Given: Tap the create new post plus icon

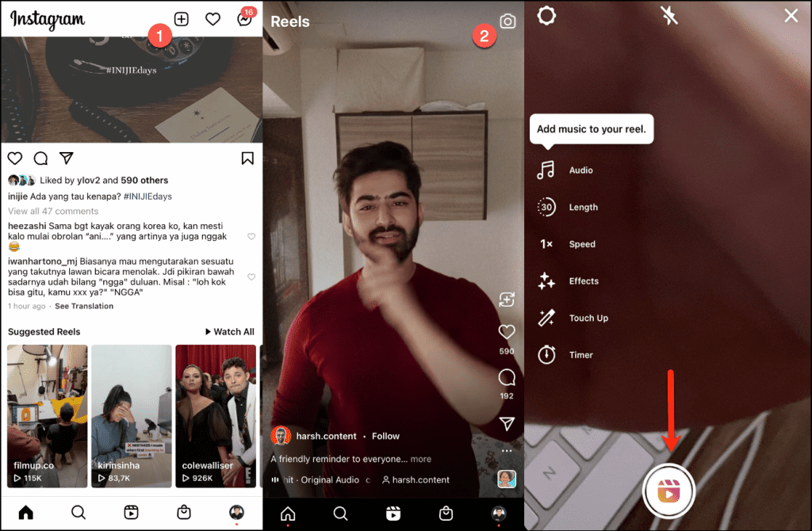Looking at the screenshot, I should pyautogui.click(x=182, y=19).
